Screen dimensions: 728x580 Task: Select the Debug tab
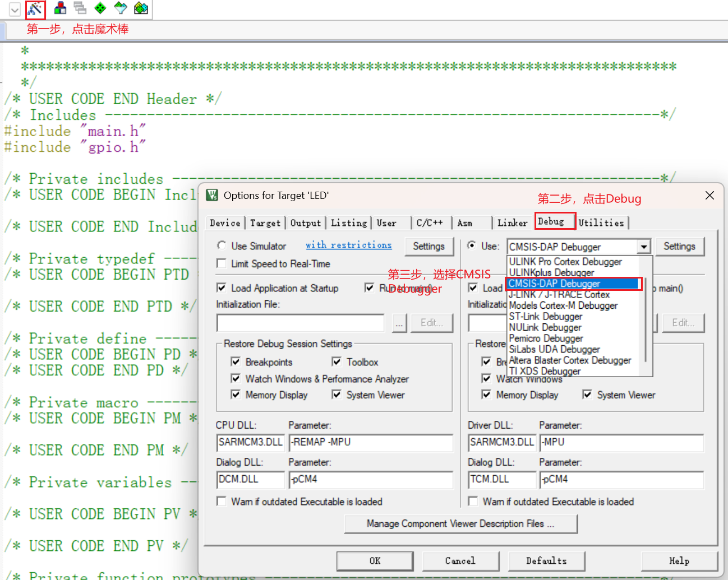pyautogui.click(x=555, y=221)
